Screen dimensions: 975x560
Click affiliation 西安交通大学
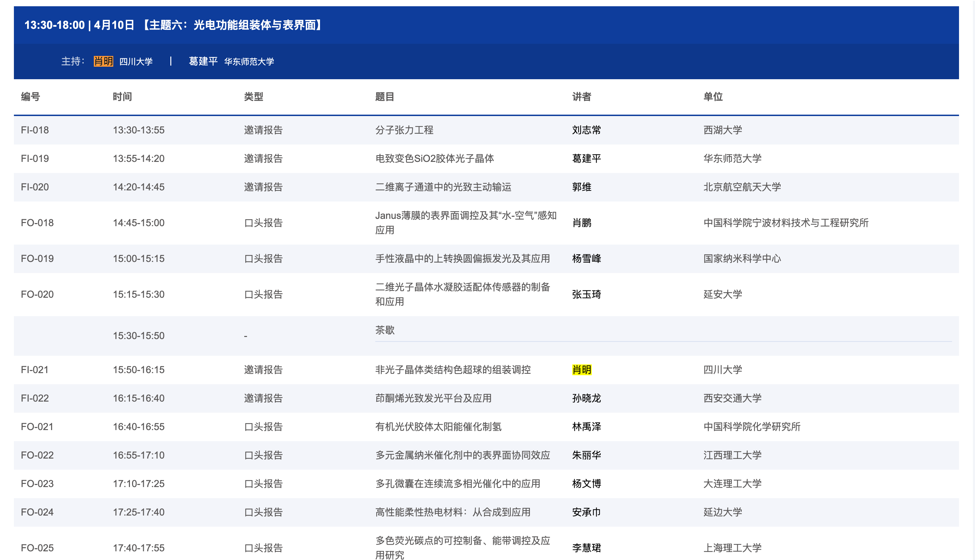(732, 398)
